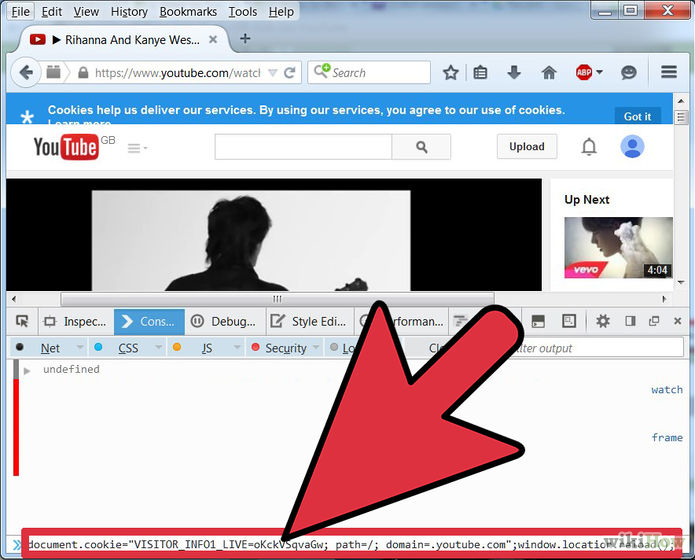
Task: Go back with the browser back arrow
Action: pos(26,72)
